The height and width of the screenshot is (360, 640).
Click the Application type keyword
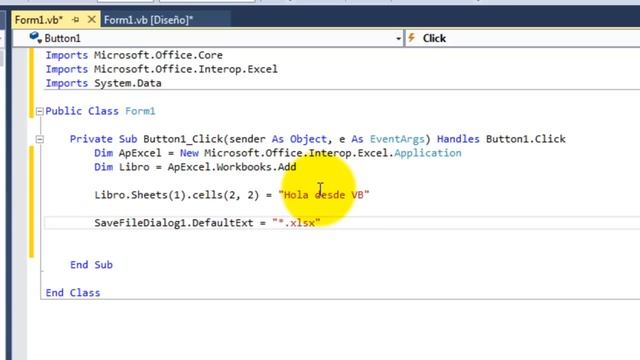click(428, 153)
